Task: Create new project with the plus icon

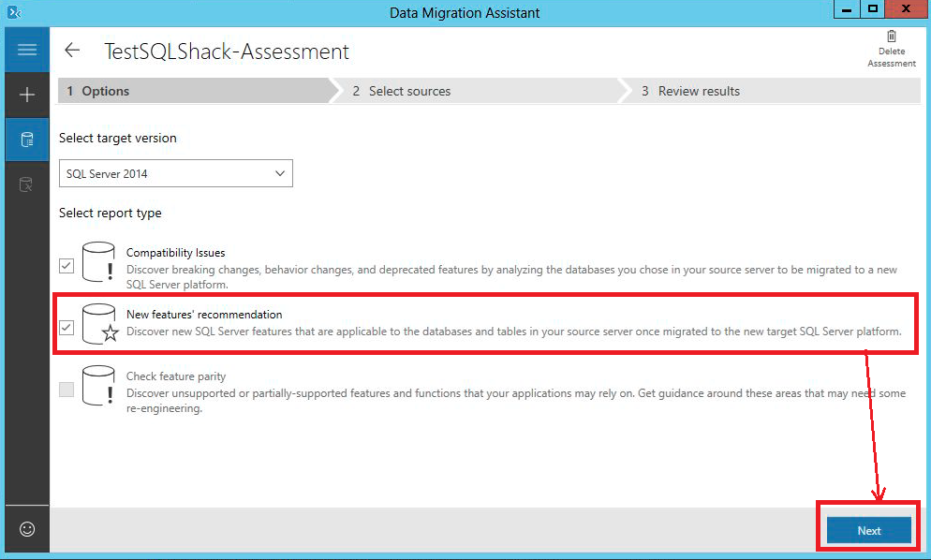Action: [x=27, y=95]
